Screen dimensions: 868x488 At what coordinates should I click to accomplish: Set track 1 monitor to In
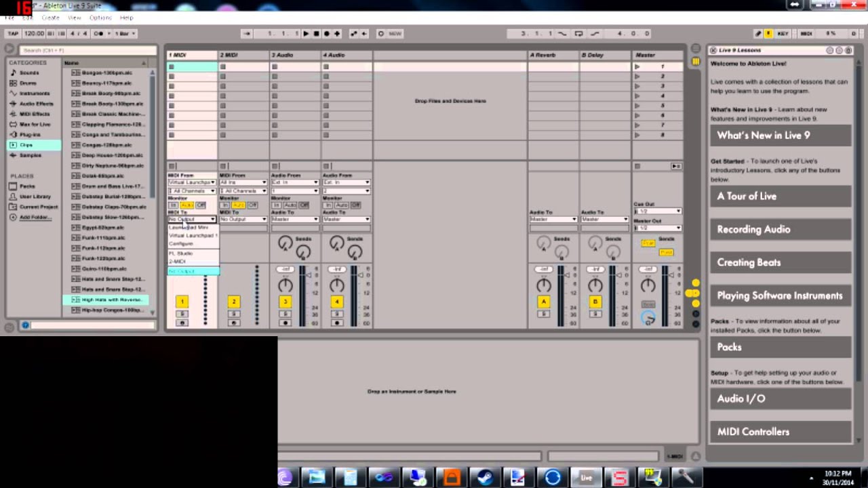click(x=174, y=205)
